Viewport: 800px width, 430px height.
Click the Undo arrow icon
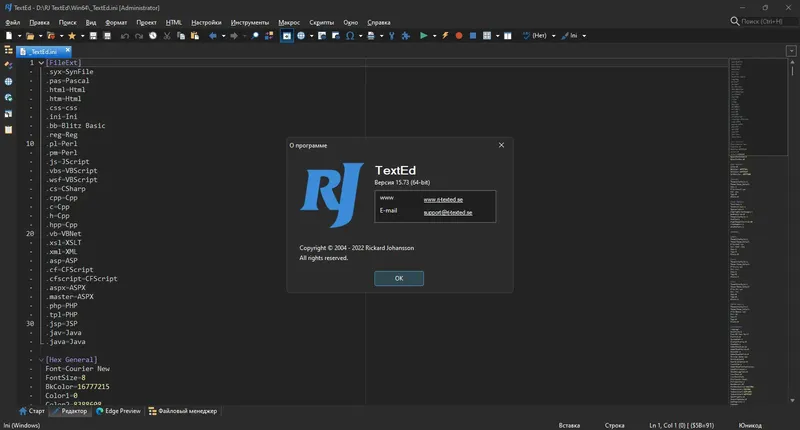tap(125, 36)
